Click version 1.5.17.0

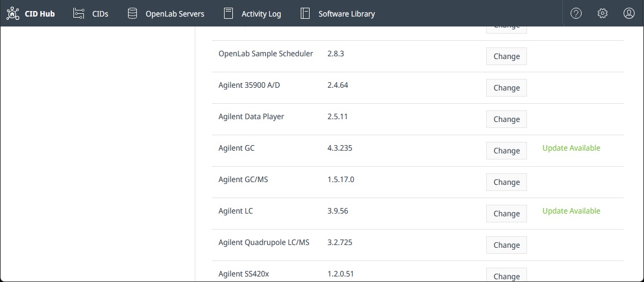coord(340,179)
